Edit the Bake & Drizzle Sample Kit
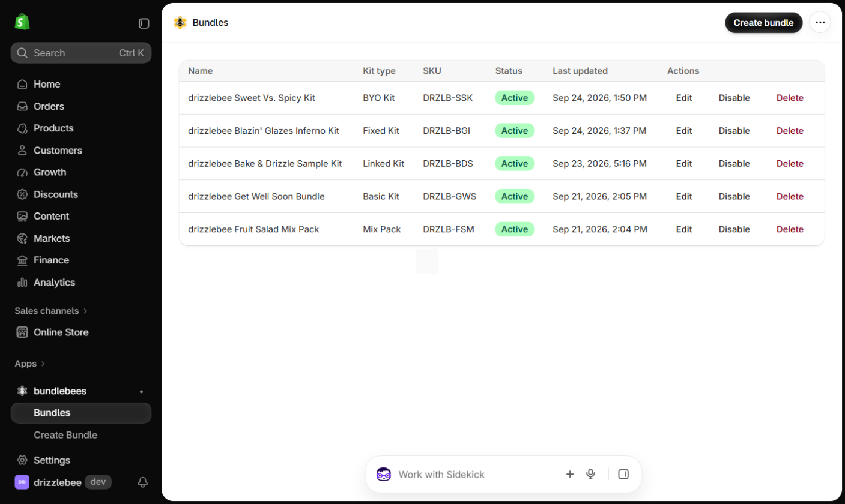 tap(684, 163)
